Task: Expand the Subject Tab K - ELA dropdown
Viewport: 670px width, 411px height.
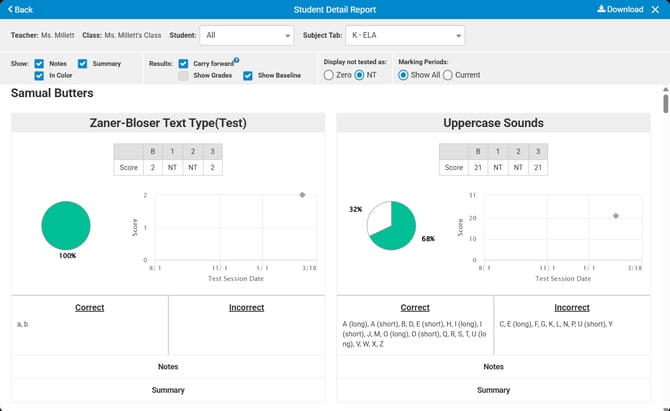Action: (405, 36)
